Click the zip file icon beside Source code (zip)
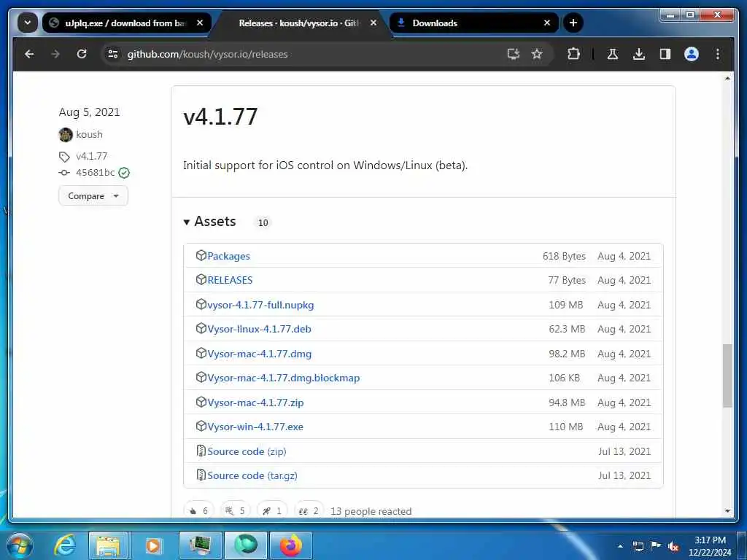The image size is (747, 560). (x=201, y=451)
